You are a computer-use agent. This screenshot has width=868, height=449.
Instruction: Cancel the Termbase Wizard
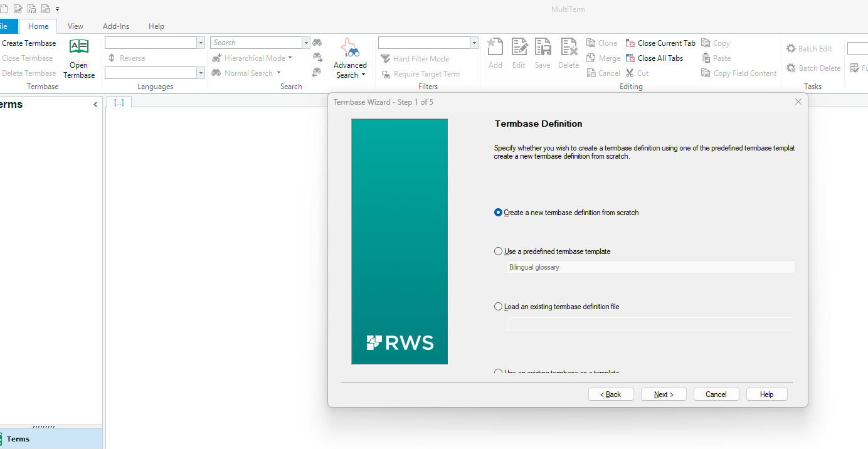pos(716,394)
